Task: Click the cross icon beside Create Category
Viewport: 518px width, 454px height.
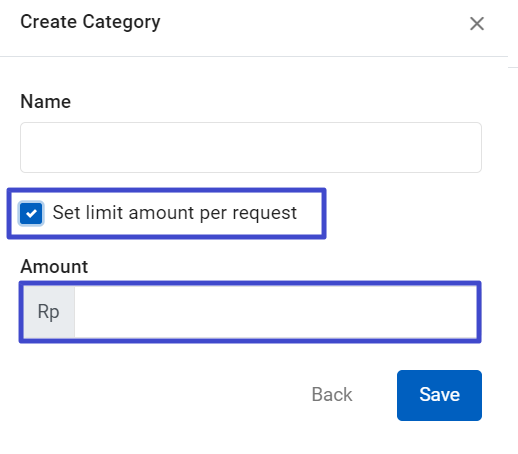Action: click(477, 24)
